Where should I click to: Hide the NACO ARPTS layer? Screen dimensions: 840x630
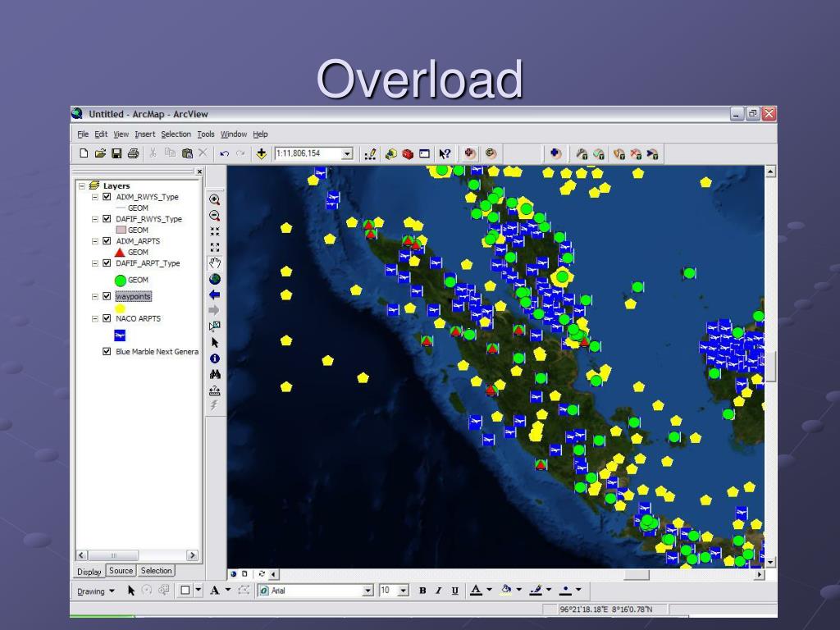pos(107,318)
